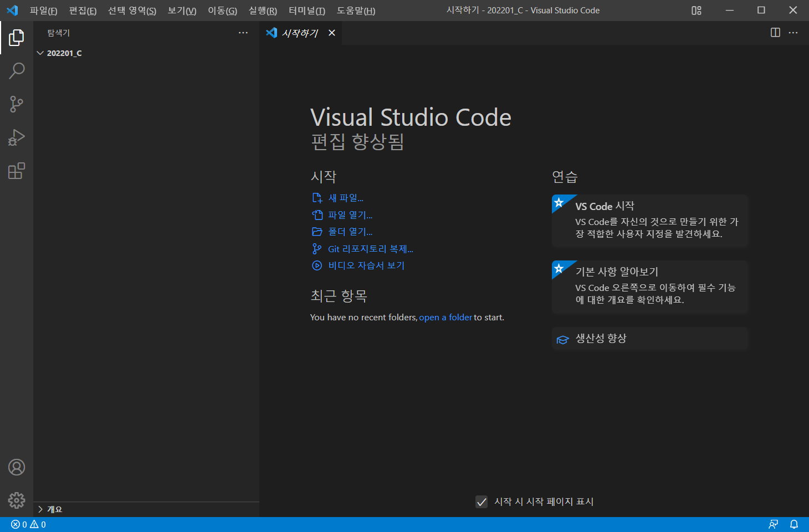Click the new file icon beside 새 파일
Viewport: 809px width, 532px height.
coord(317,198)
